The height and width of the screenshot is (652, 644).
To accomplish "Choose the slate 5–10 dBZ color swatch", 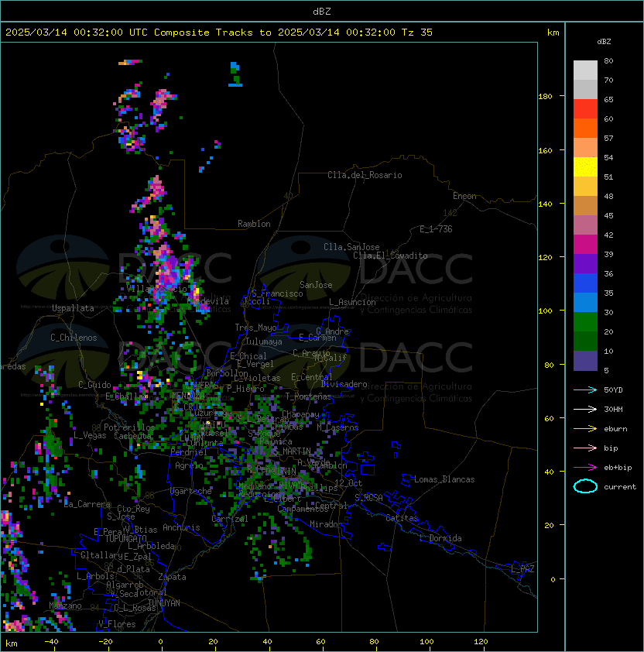I will click(x=585, y=361).
